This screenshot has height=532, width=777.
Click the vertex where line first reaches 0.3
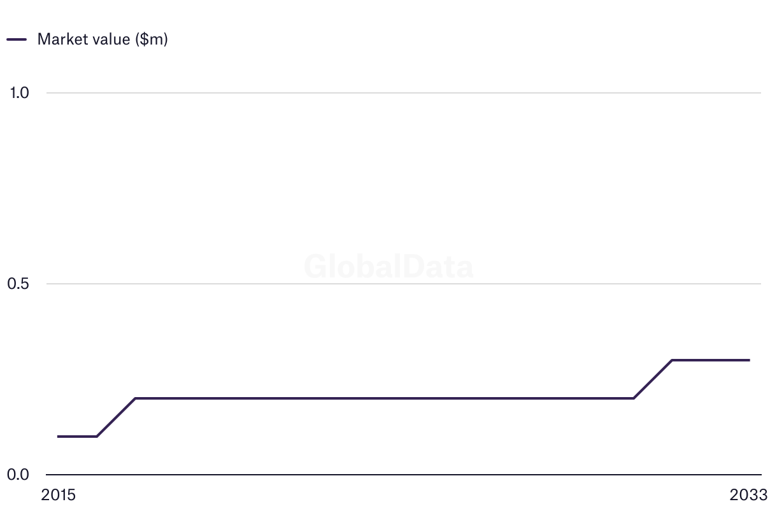coord(673,360)
